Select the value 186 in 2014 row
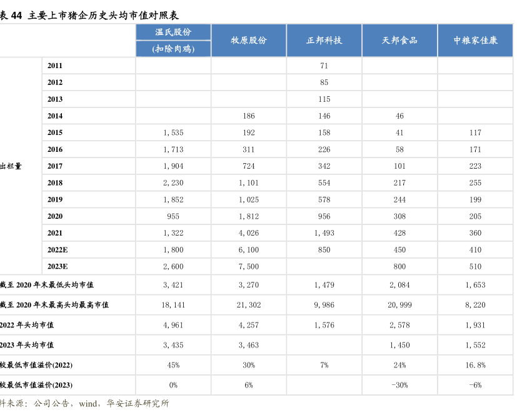 coord(249,116)
